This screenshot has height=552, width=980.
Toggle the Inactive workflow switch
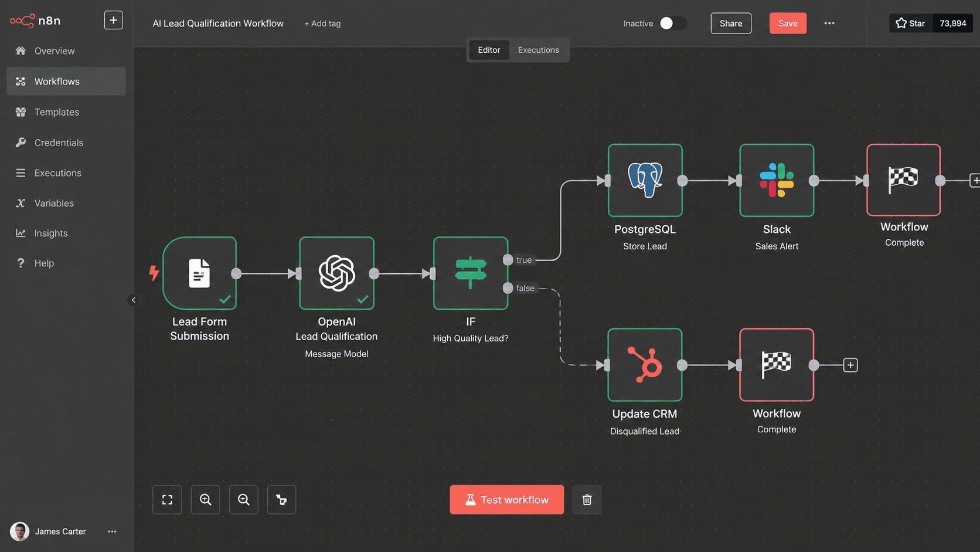[673, 23]
